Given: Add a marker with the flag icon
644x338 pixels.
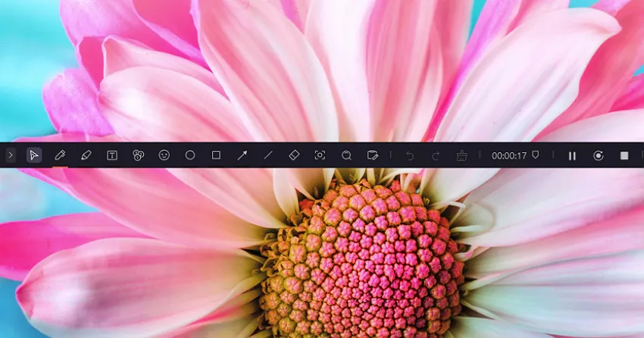Looking at the screenshot, I should pyautogui.click(x=536, y=155).
